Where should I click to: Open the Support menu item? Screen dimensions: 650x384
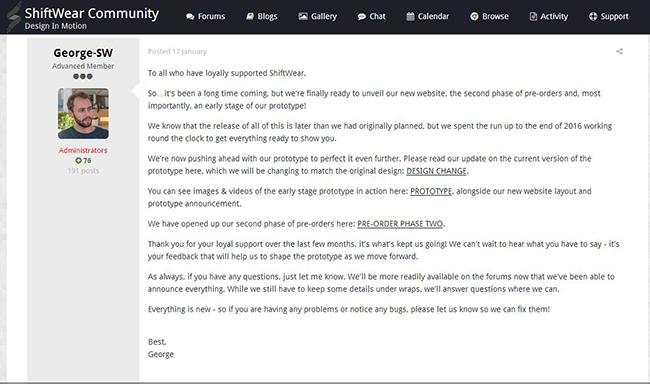(x=609, y=16)
